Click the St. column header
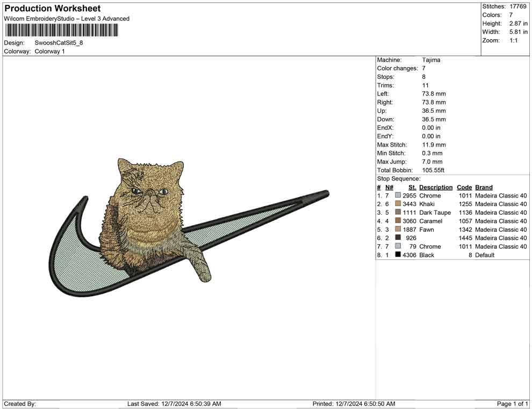Image resolution: width=532 pixels, height=409 pixels. [x=412, y=187]
